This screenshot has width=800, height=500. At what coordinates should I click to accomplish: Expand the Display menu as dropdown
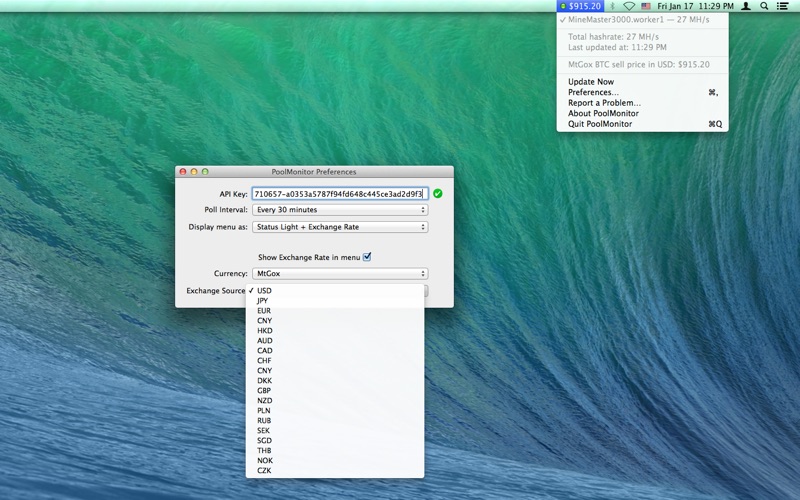coord(340,227)
